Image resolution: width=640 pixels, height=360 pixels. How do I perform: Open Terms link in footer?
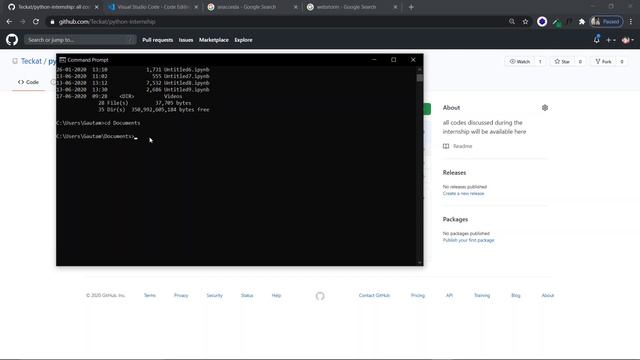[x=149, y=296]
